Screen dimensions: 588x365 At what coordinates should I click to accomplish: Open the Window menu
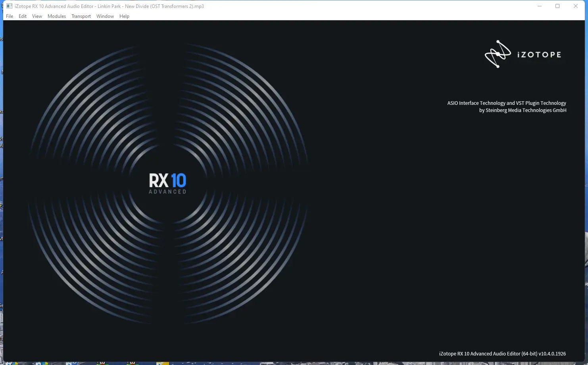[x=105, y=16]
